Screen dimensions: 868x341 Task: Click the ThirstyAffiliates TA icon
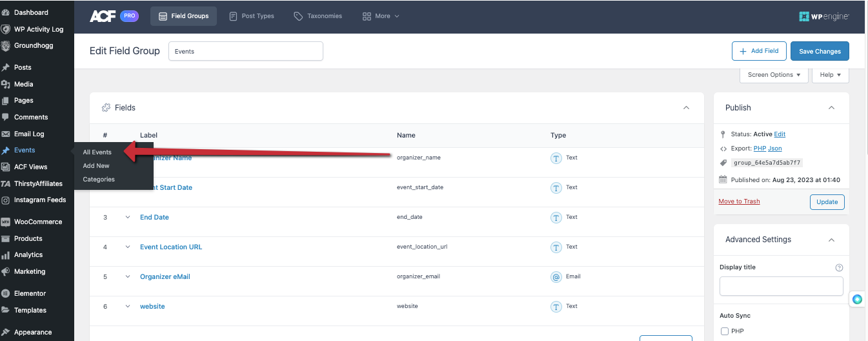6,183
